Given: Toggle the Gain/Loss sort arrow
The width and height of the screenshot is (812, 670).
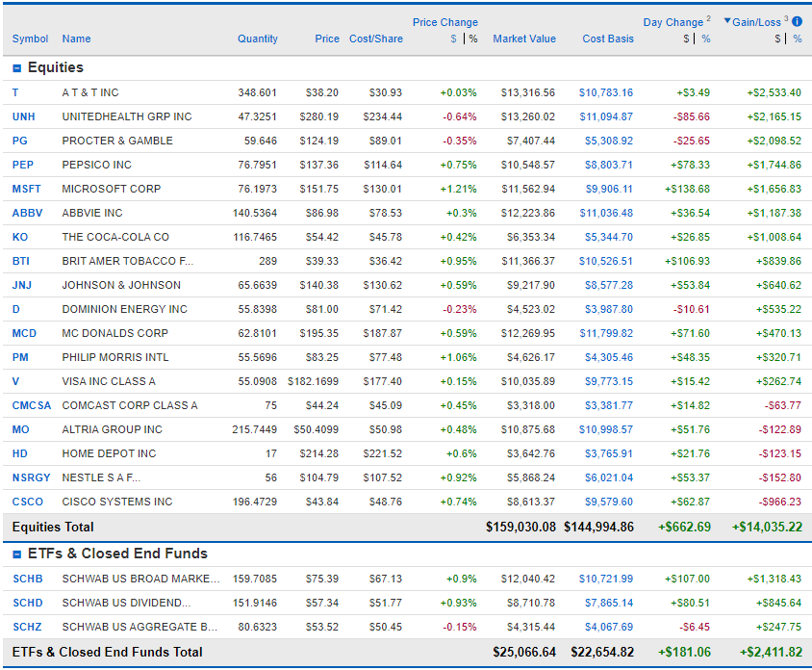Looking at the screenshot, I should click(727, 21).
